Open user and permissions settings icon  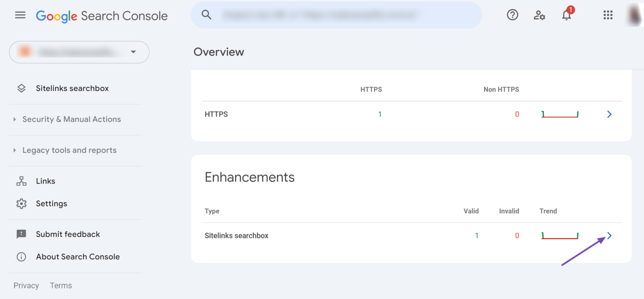(540, 15)
